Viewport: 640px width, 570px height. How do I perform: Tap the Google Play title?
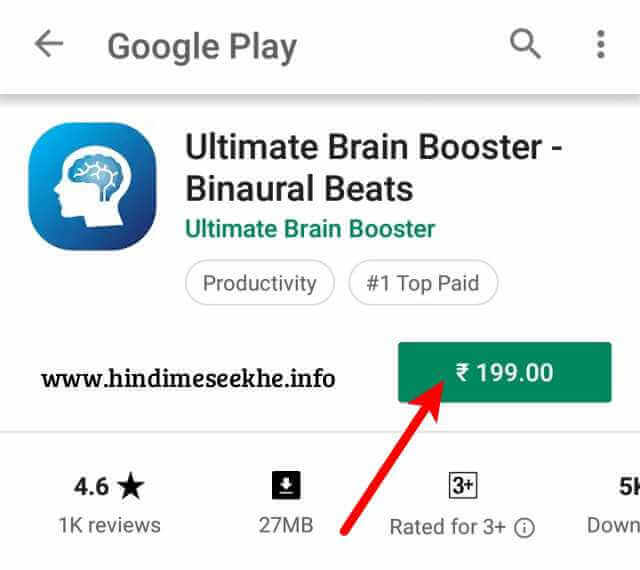[202, 47]
